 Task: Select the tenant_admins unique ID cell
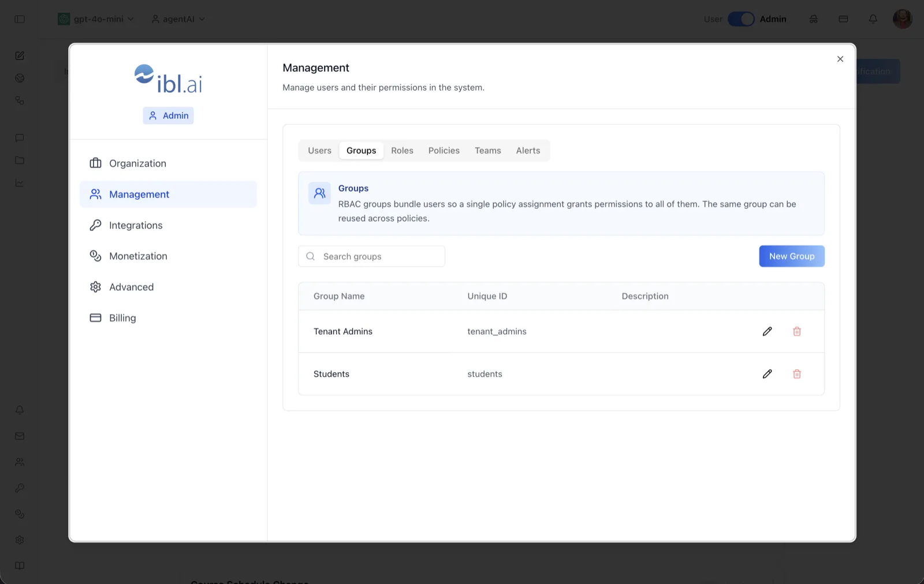click(x=497, y=331)
